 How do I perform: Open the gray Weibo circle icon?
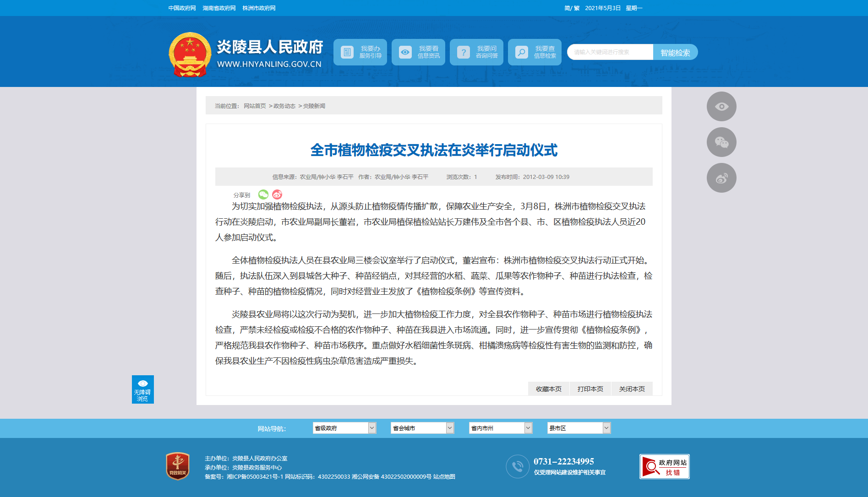pyautogui.click(x=721, y=178)
